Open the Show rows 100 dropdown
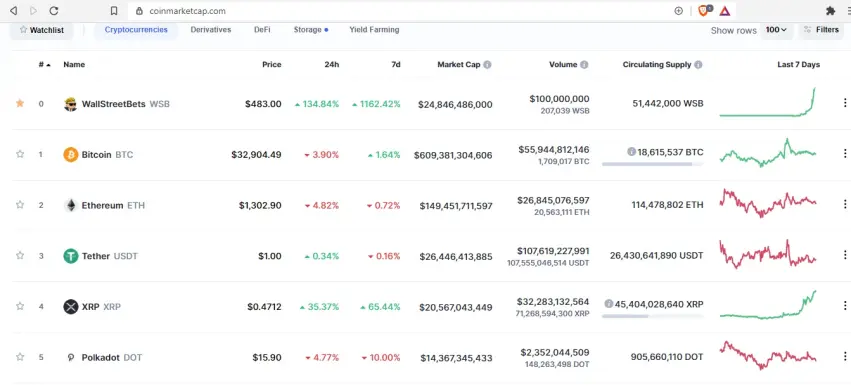851x386 pixels. 776,30
